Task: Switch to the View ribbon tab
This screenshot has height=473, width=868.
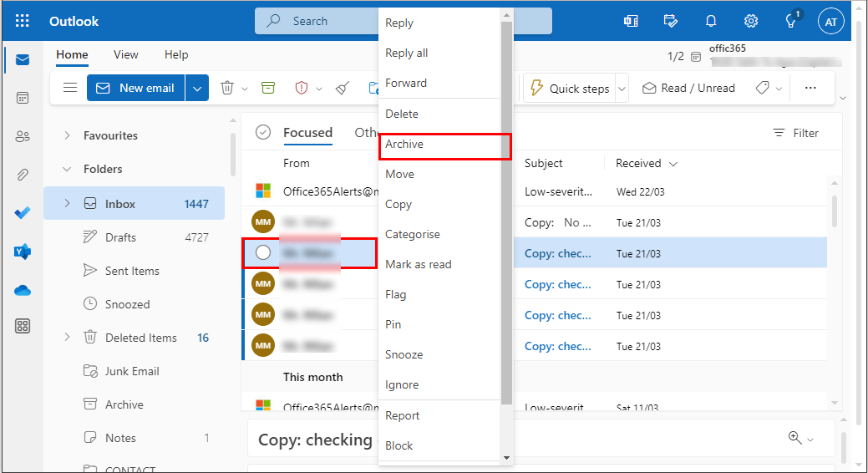Action: [125, 54]
